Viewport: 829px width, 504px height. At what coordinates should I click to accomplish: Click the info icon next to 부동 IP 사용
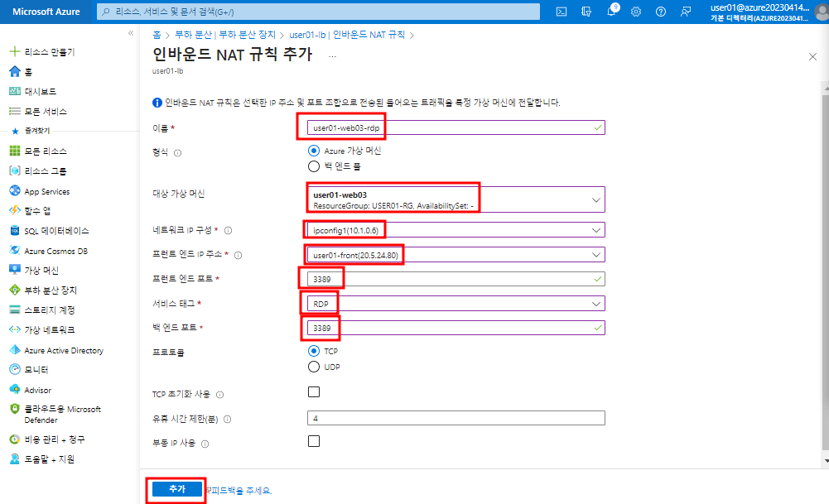205,444
